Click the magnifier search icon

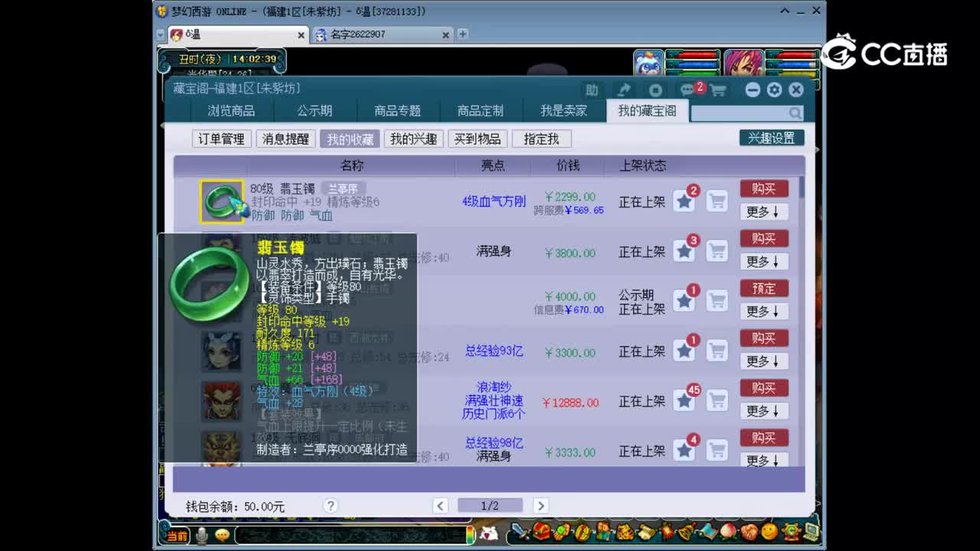click(795, 113)
